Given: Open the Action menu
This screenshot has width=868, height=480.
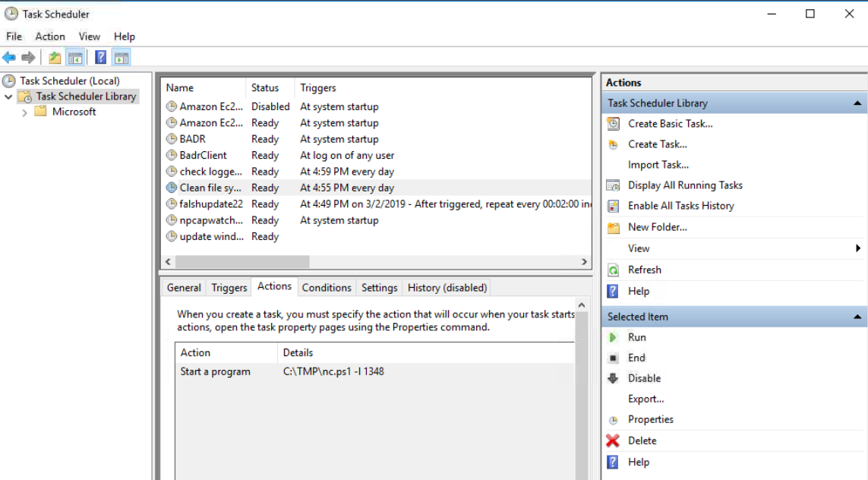Looking at the screenshot, I should (50, 36).
